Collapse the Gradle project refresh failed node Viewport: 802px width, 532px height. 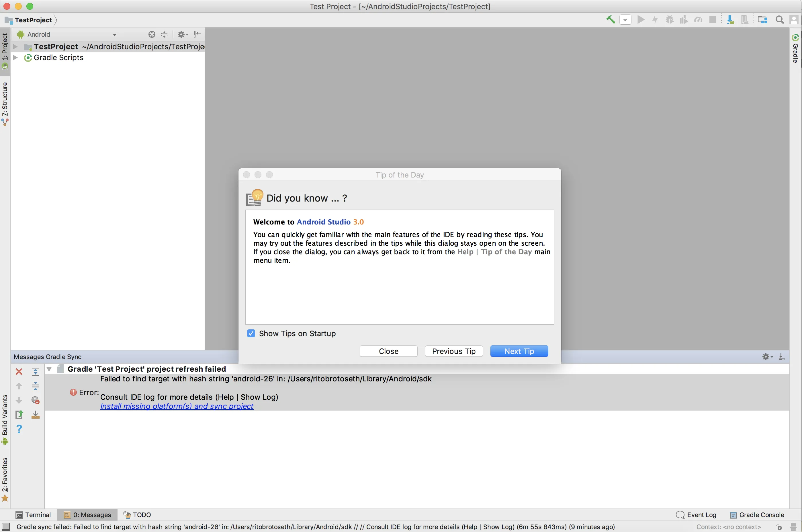[49, 369]
